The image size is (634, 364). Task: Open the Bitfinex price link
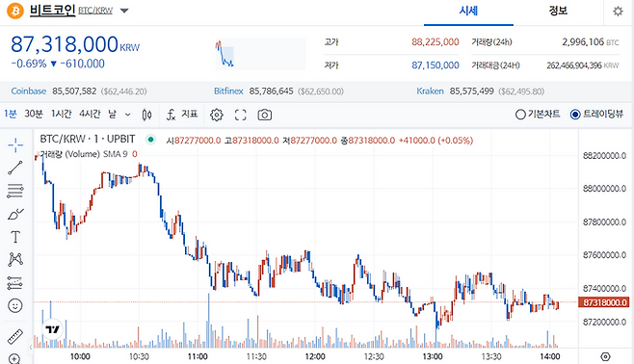click(228, 91)
